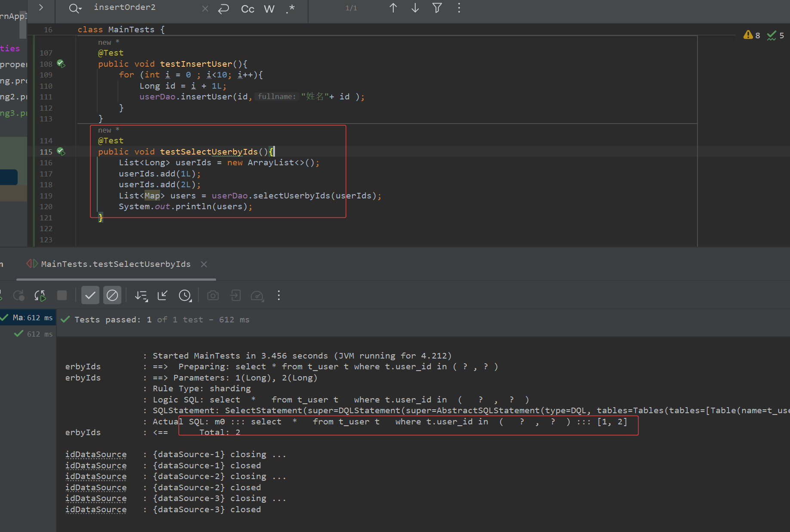Click the insertOrder2 search input field
790x532 pixels.
[146, 7]
